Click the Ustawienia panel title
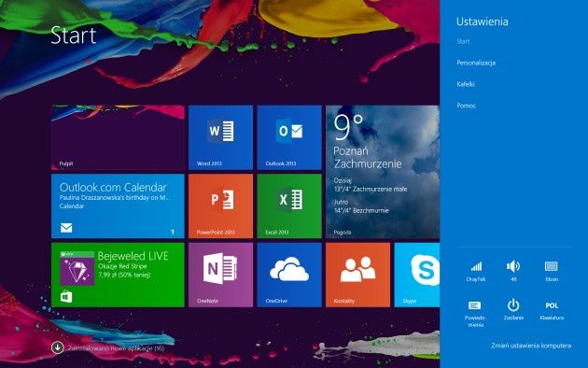588x368 pixels. pyautogui.click(x=483, y=21)
